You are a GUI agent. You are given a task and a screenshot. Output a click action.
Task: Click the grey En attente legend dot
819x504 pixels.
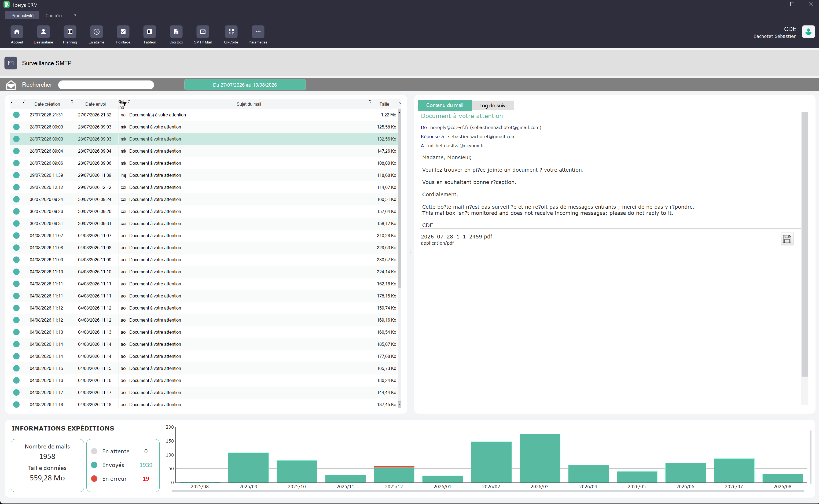coord(94,451)
